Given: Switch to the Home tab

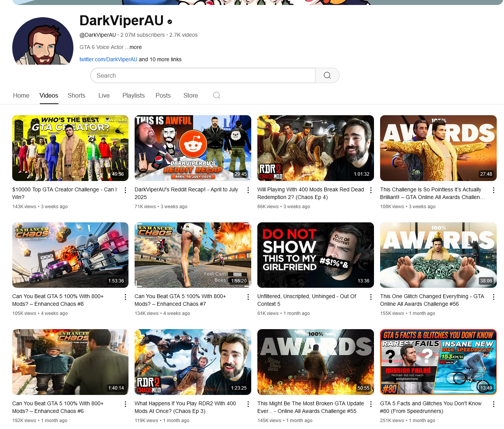Looking at the screenshot, I should click(x=21, y=96).
